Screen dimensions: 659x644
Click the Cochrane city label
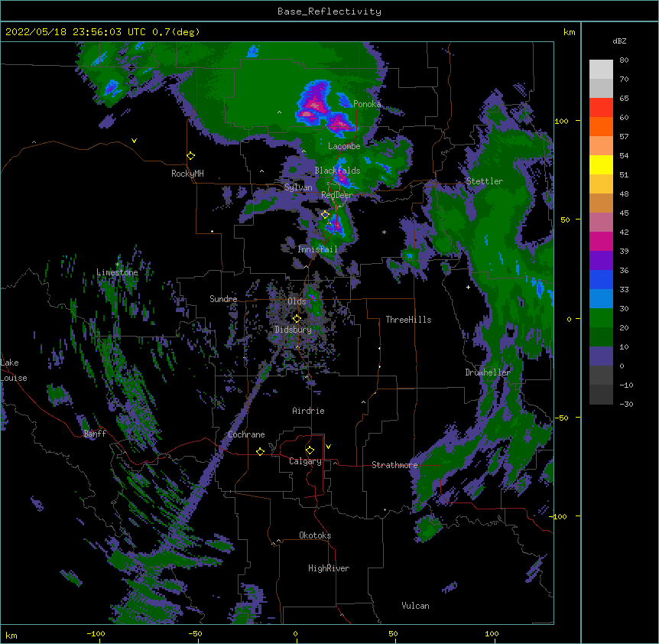click(246, 434)
